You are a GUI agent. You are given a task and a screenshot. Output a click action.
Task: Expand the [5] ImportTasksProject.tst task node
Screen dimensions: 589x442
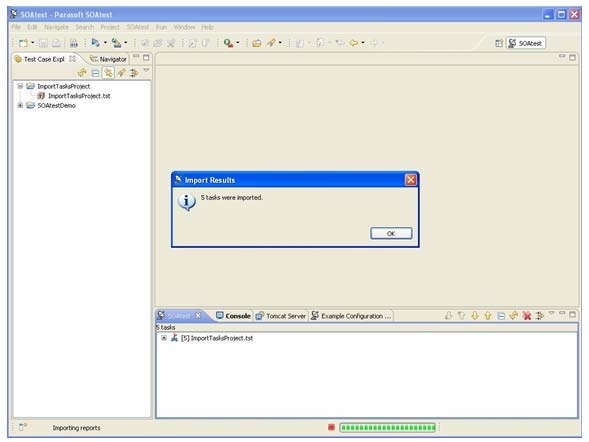[x=164, y=338]
